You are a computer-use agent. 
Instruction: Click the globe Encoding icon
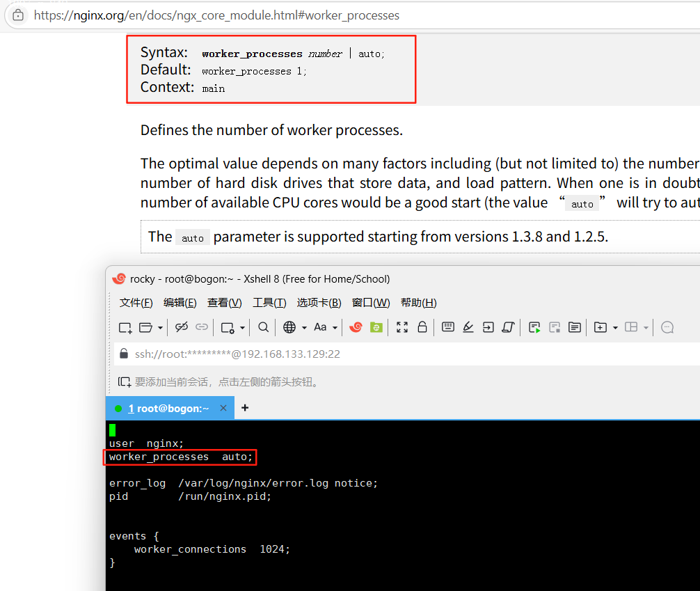click(x=289, y=327)
